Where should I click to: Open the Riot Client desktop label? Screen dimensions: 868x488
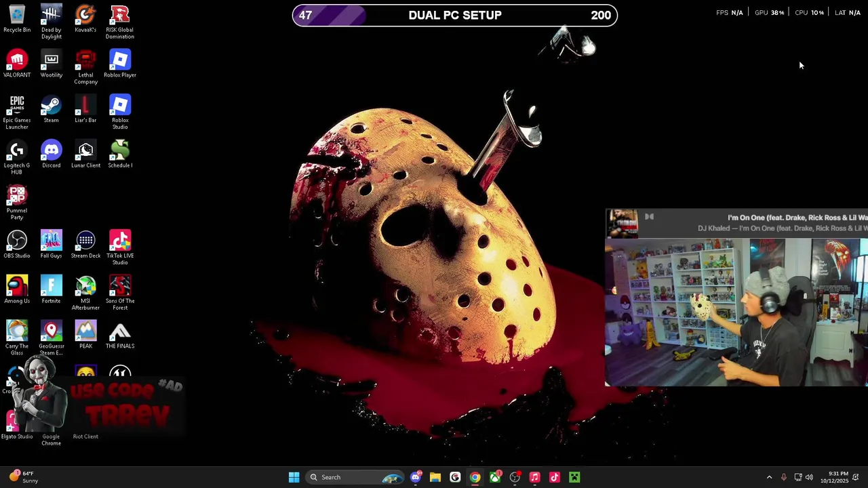[x=85, y=436]
